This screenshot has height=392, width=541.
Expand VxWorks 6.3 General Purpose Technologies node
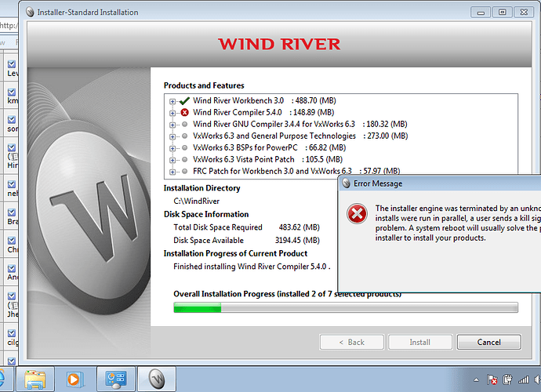[172, 136]
